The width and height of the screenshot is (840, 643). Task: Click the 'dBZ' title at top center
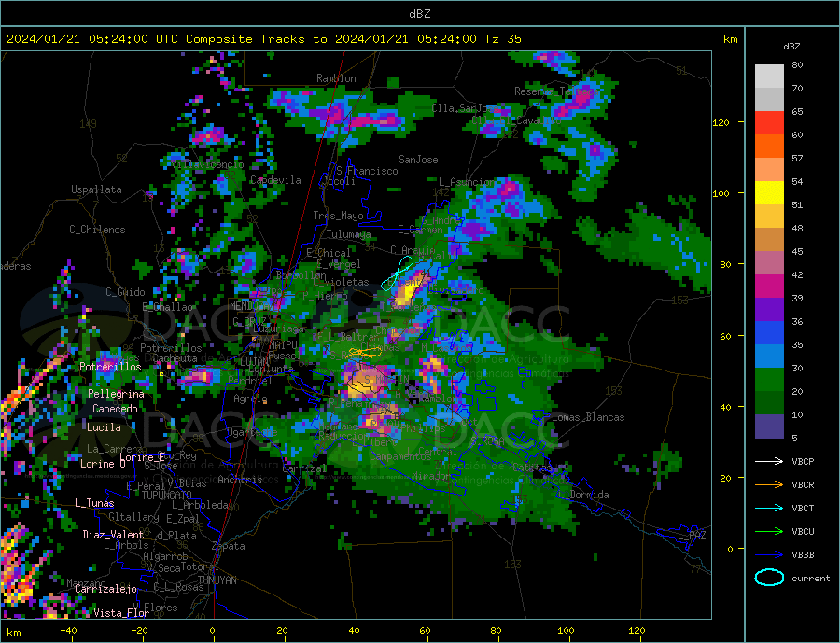[x=419, y=14]
